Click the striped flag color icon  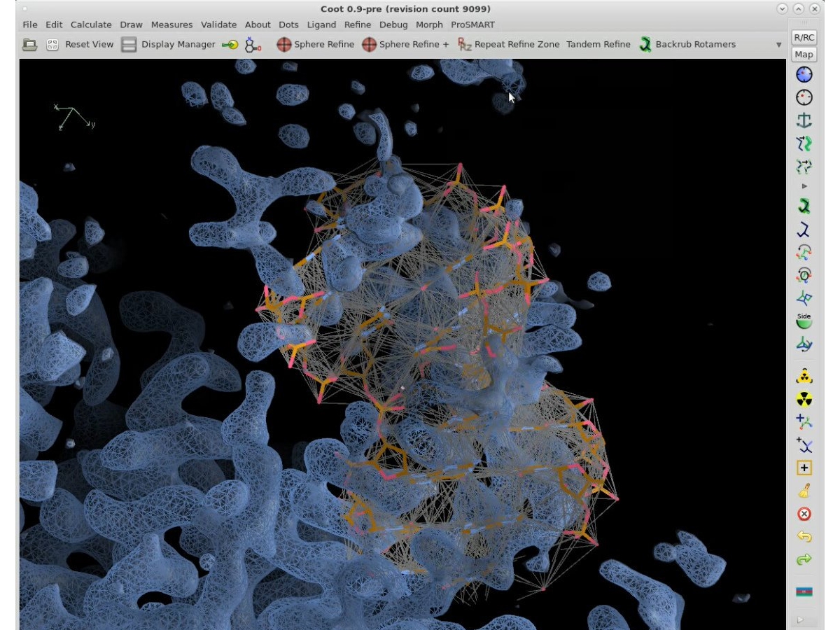pyautogui.click(x=804, y=592)
